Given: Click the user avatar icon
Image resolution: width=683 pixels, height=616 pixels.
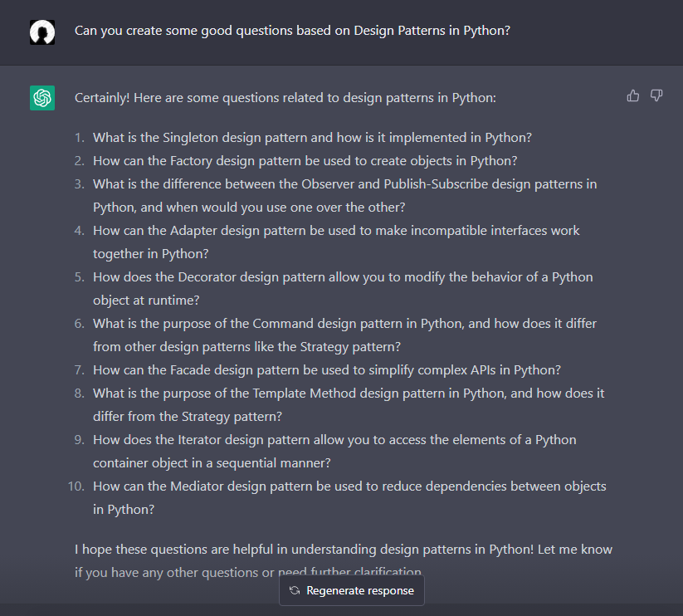Looking at the screenshot, I should tap(42, 32).
